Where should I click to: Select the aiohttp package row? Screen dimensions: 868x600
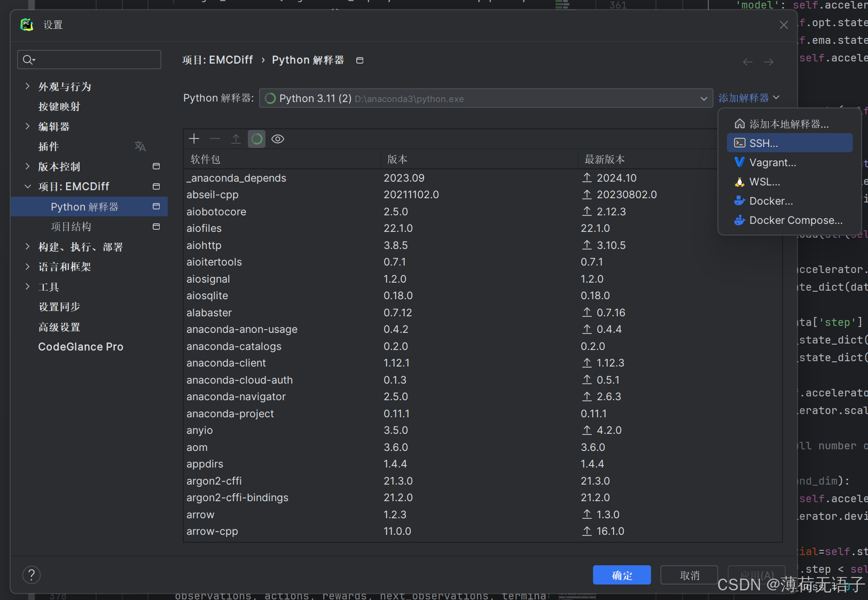(483, 245)
